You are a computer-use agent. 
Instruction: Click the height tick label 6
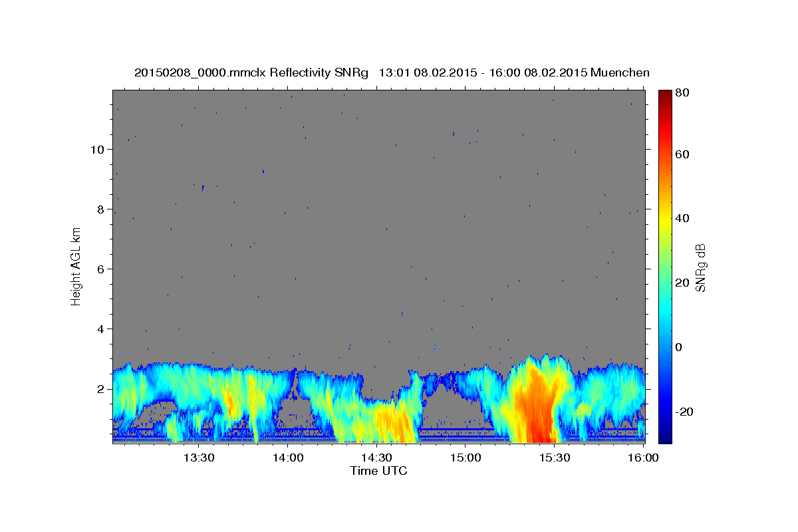pyautogui.click(x=101, y=269)
